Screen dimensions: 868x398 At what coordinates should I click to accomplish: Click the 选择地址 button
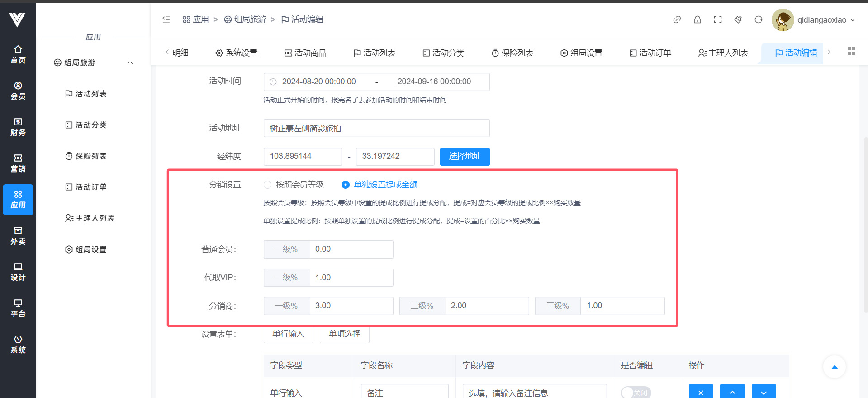pos(465,157)
